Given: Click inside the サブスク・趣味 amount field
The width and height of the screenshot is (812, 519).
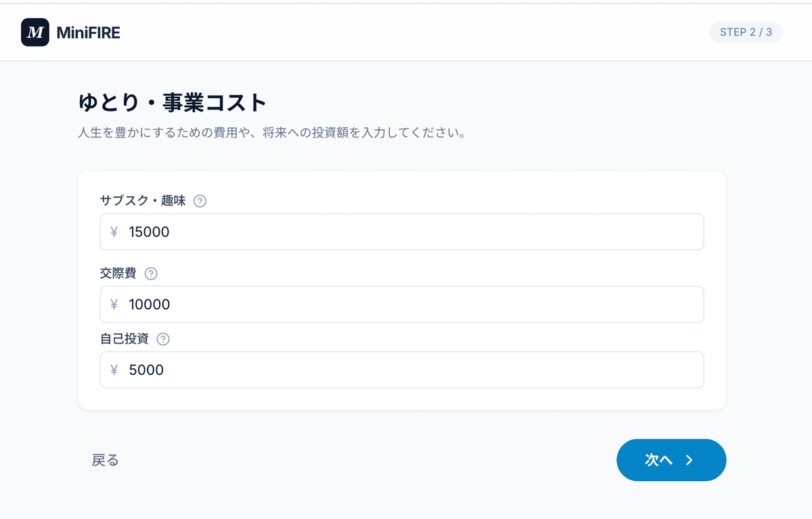Looking at the screenshot, I should click(x=402, y=231).
